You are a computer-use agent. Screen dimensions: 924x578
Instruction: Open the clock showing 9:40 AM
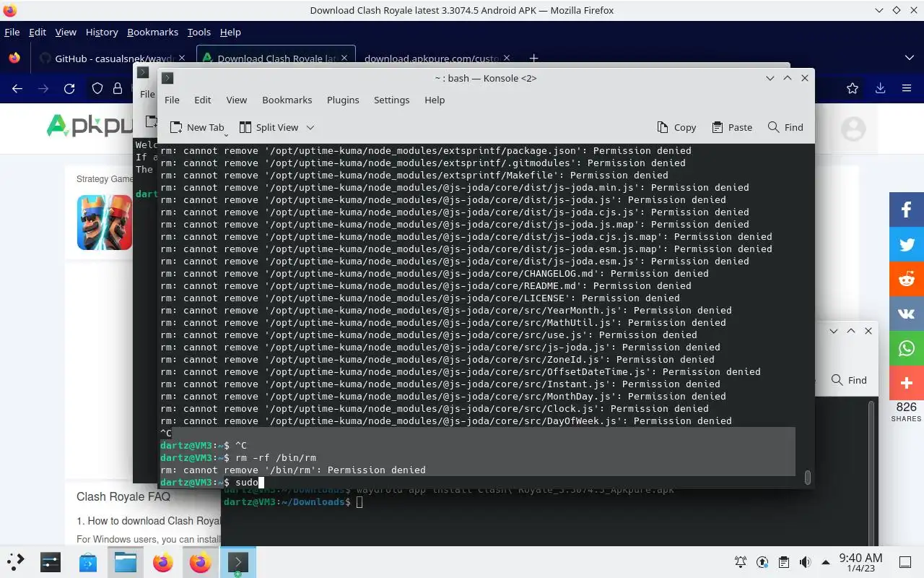[x=860, y=562]
